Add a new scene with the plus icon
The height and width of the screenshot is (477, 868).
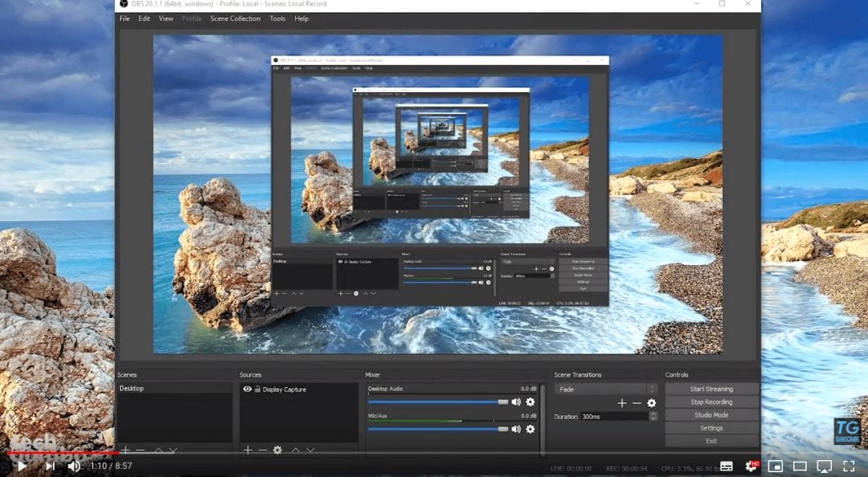pyautogui.click(x=125, y=450)
